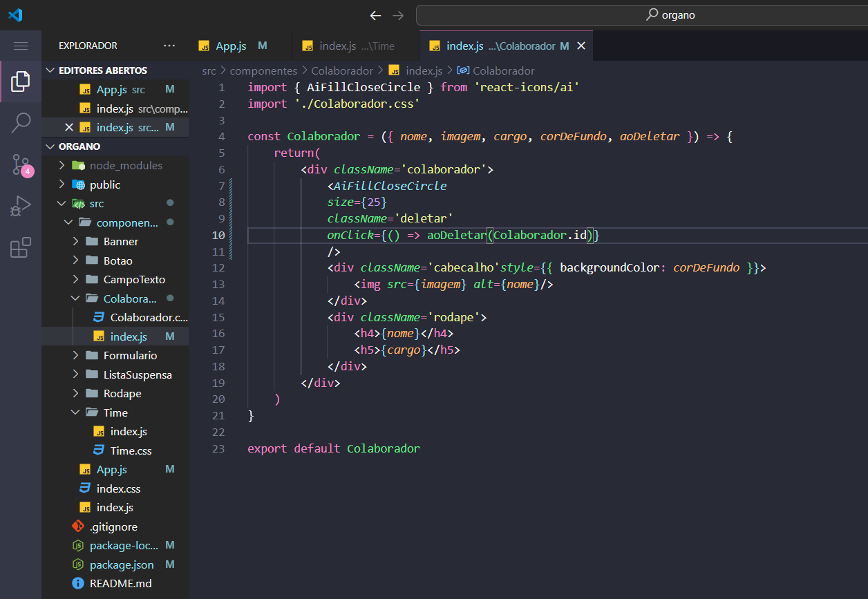
Task: Click the componentes breadcrumb segment
Action: pos(263,70)
